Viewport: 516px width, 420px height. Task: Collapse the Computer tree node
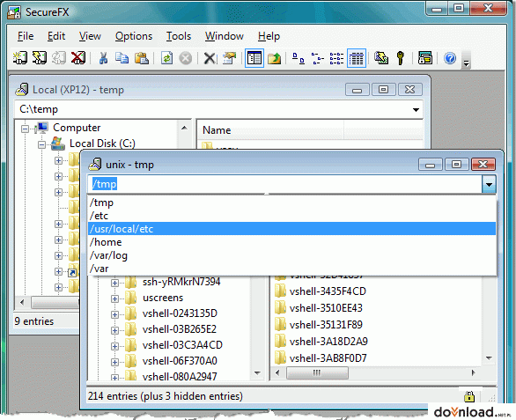25,129
